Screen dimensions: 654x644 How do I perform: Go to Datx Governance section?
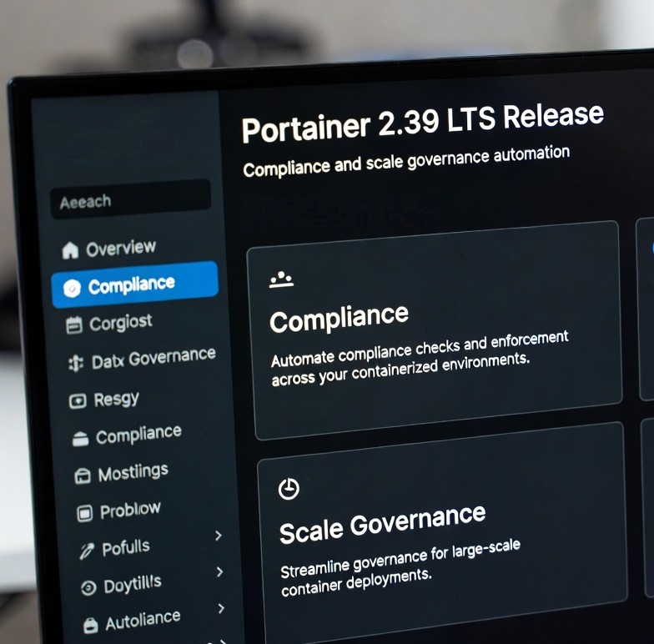click(142, 359)
